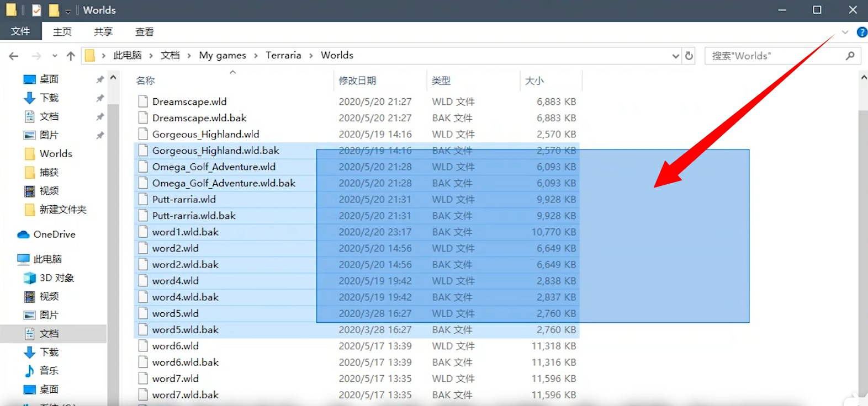This screenshot has width=868, height=406.
Task: Click the search magnifier icon
Action: click(850, 56)
